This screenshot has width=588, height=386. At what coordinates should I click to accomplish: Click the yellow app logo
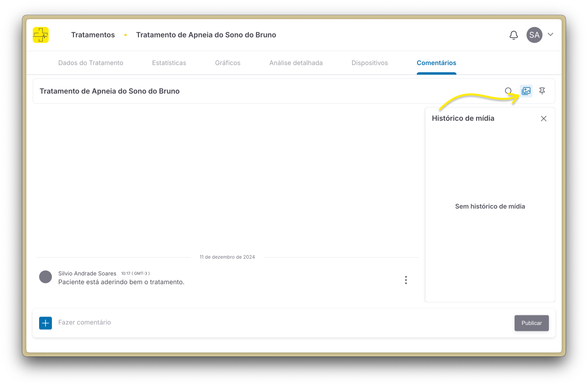41,35
